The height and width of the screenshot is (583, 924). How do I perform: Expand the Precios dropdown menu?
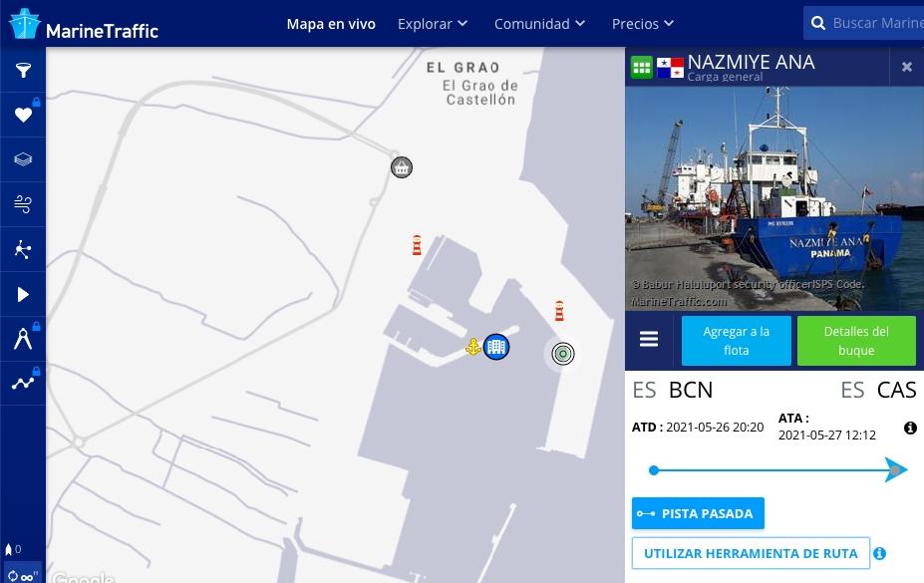(643, 23)
